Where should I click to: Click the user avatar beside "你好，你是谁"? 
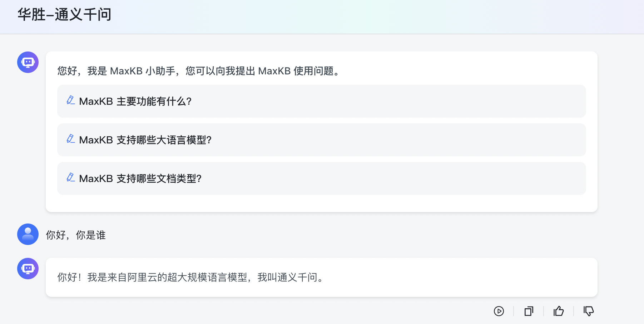click(28, 234)
